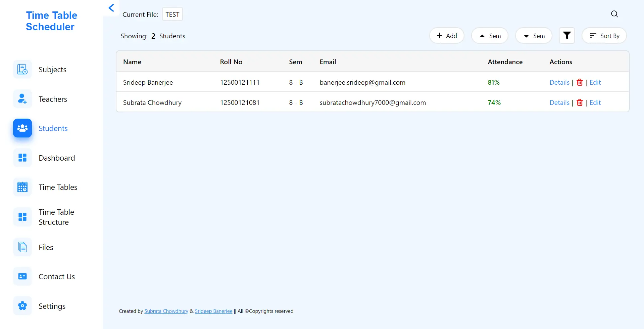Click the Contact Us card icon
This screenshot has height=329, width=644.
tap(22, 276)
